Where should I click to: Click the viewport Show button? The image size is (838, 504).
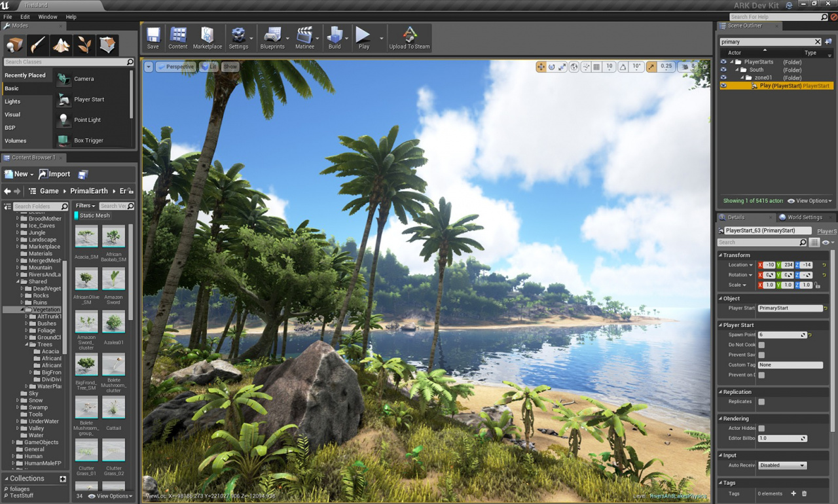click(230, 67)
